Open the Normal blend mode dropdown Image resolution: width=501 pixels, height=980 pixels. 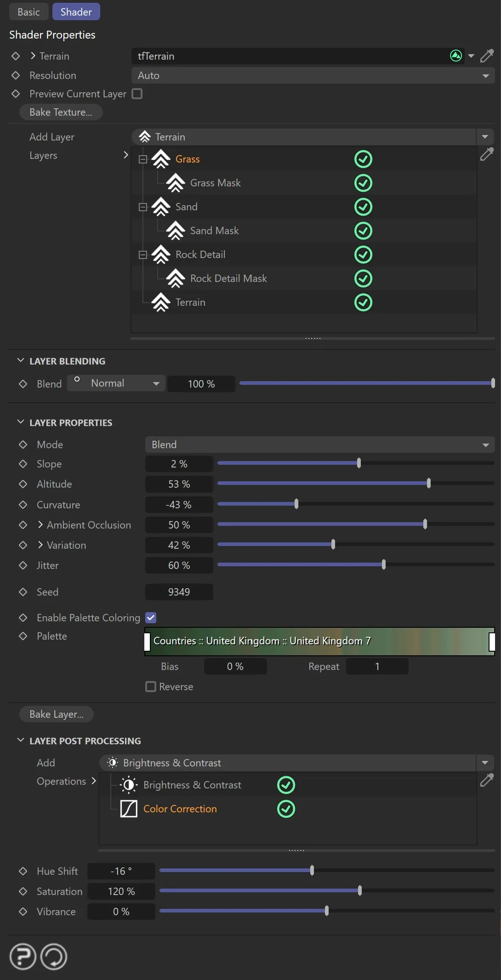click(116, 383)
